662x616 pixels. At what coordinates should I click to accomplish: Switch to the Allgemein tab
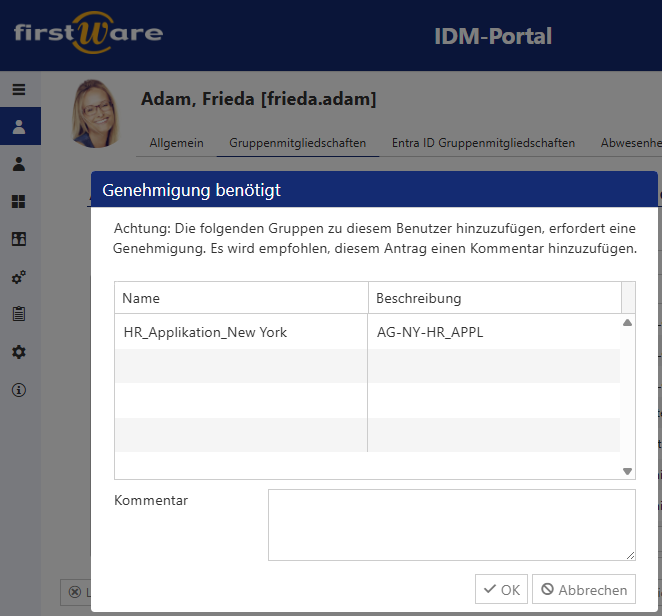tap(176, 143)
